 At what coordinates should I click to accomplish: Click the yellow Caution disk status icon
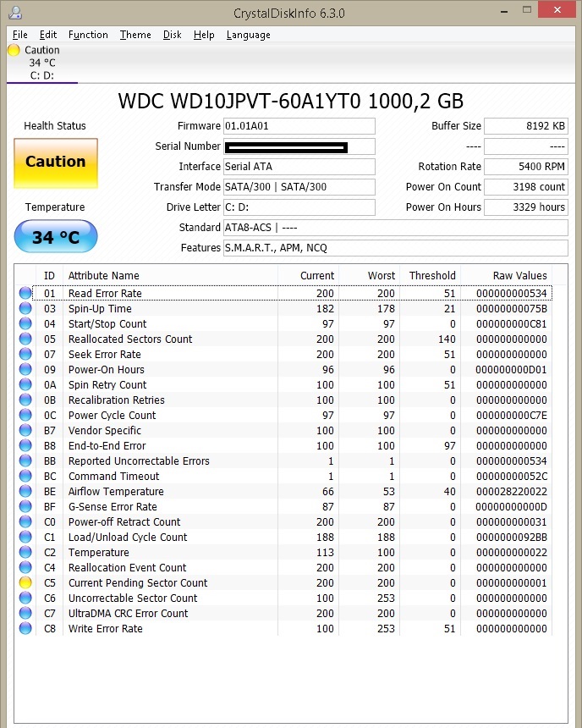pyautogui.click(x=14, y=51)
